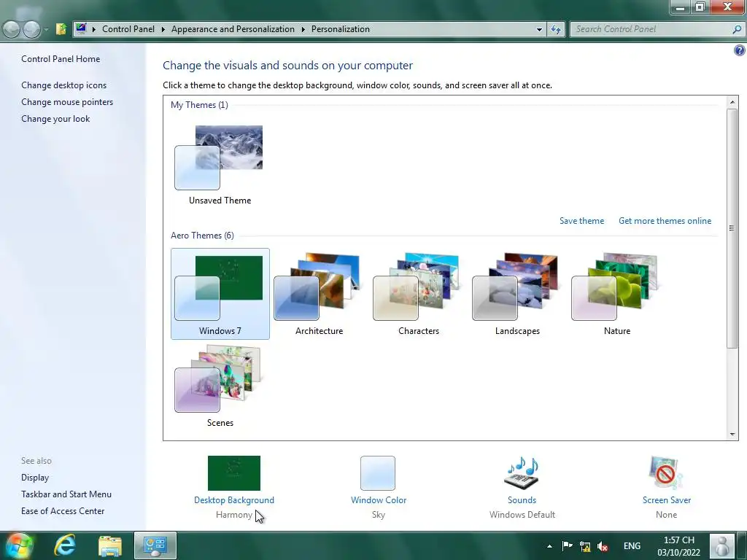Viewport: 747px width, 560px height.
Task: Click the Action Center flag tray icon
Action: tap(567, 546)
